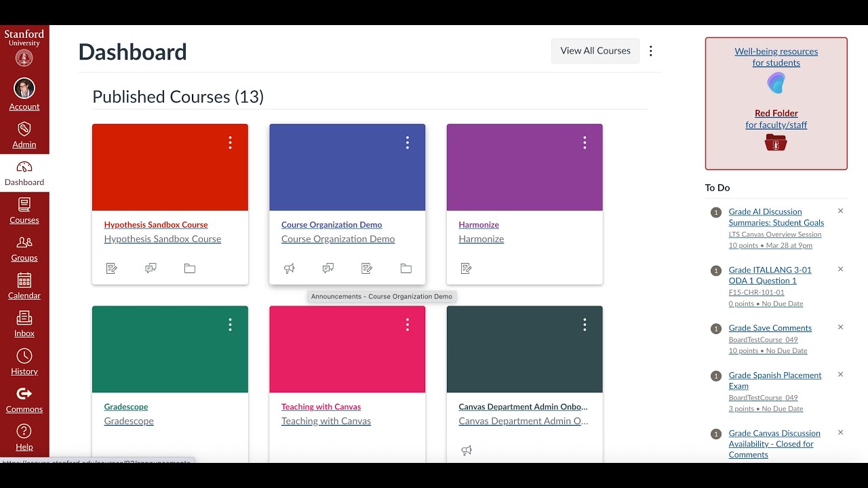Open Assignments icon on Course Organization Demo card
Viewport: 868px width, 488px height.
pos(367,268)
